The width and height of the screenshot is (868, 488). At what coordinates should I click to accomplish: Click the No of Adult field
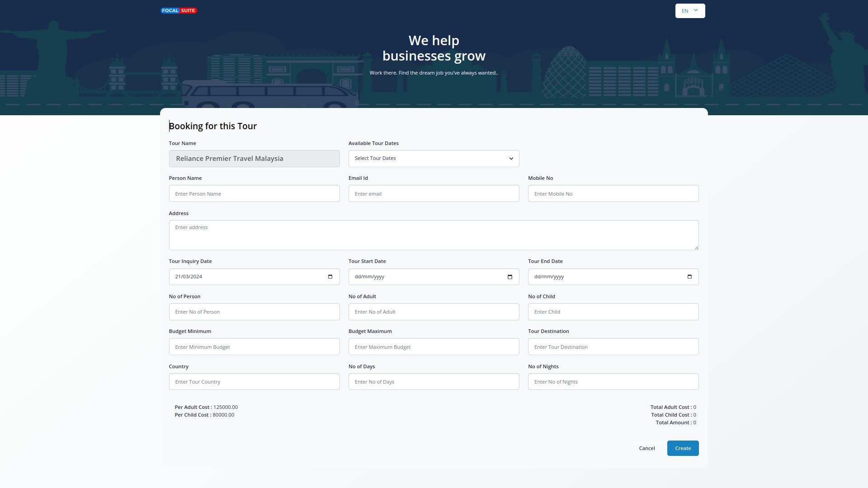(x=433, y=312)
